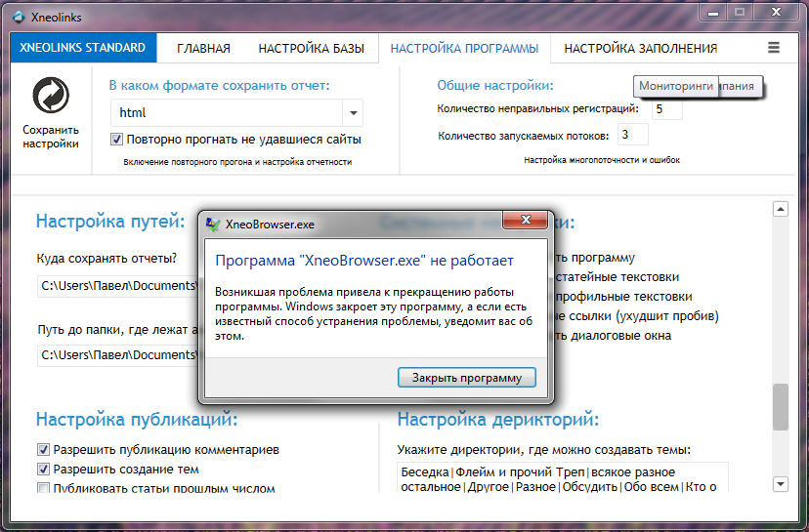Switch to the ГЛАВНАЯ tab

203,49
